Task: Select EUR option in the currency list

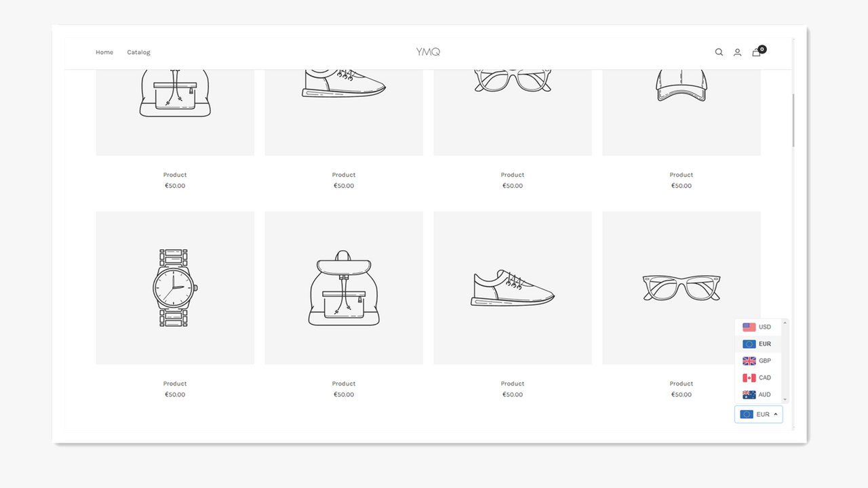Action: (x=758, y=344)
